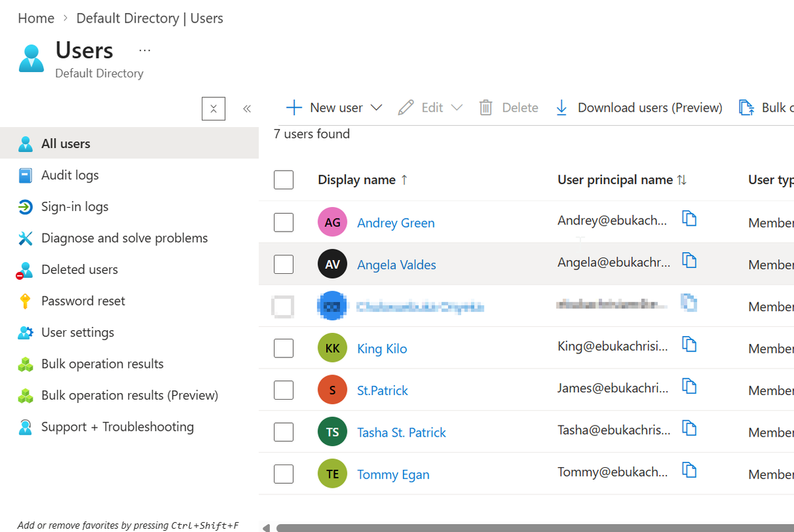The width and height of the screenshot is (794, 532).
Task: Click the All users sidebar icon
Action: coord(25,144)
